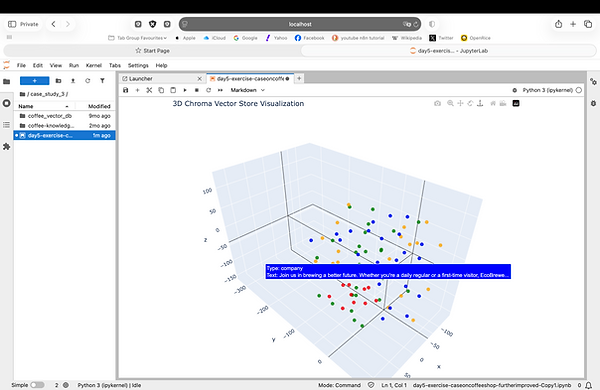Open the Tabs menu
The height and width of the screenshot is (390, 600).
[115, 65]
